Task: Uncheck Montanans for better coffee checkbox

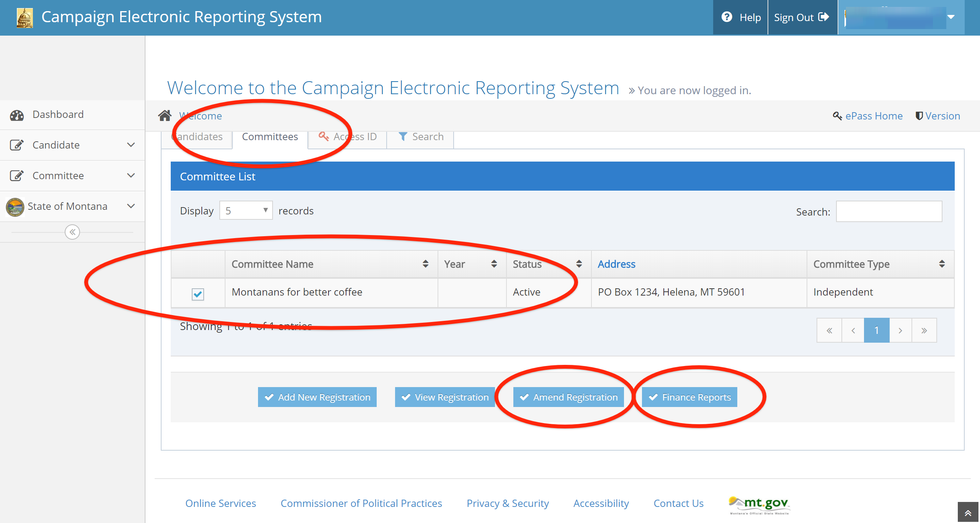Action: [198, 294]
